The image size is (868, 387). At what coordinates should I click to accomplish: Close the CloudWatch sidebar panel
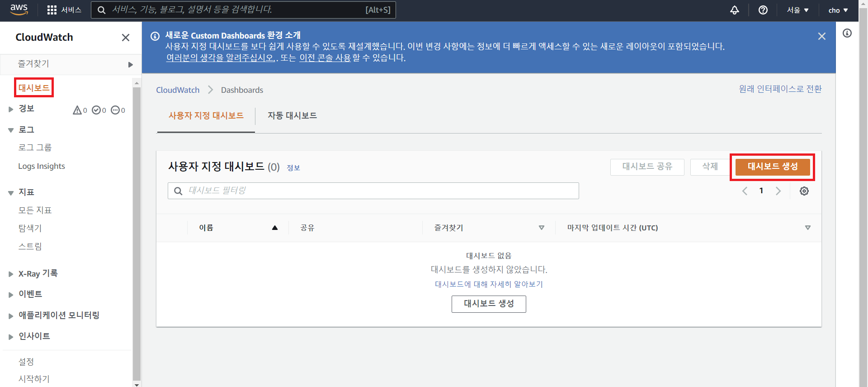point(126,38)
